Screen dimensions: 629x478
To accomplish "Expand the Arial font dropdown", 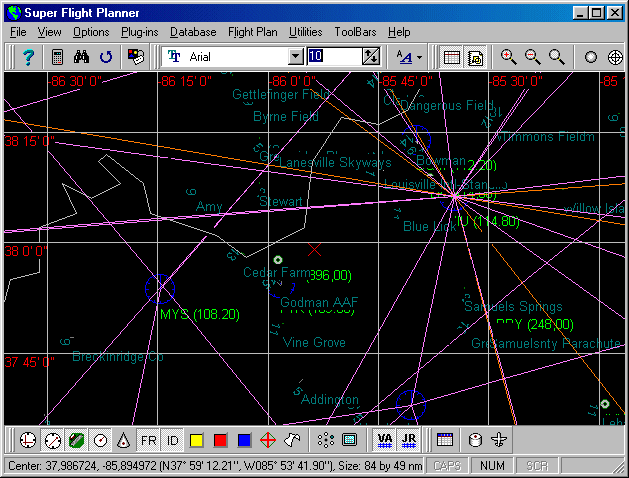I will coord(295,57).
